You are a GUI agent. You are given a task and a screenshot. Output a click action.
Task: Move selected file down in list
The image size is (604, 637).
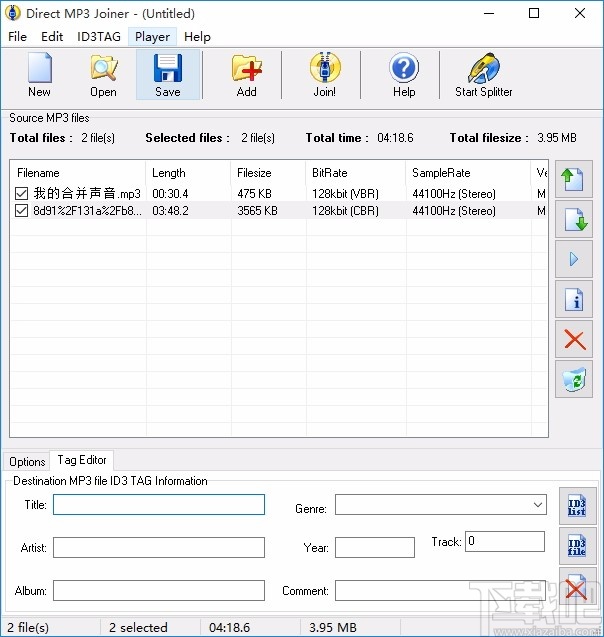point(574,219)
